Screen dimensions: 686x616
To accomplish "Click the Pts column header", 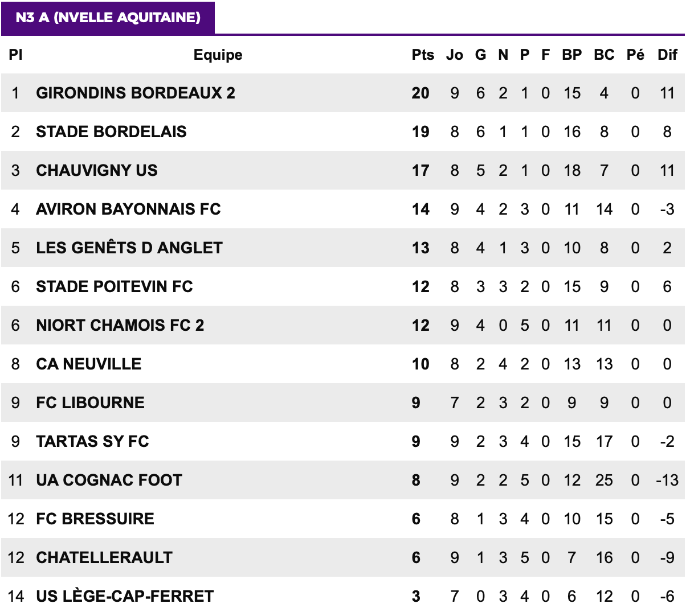I will pos(423,55).
